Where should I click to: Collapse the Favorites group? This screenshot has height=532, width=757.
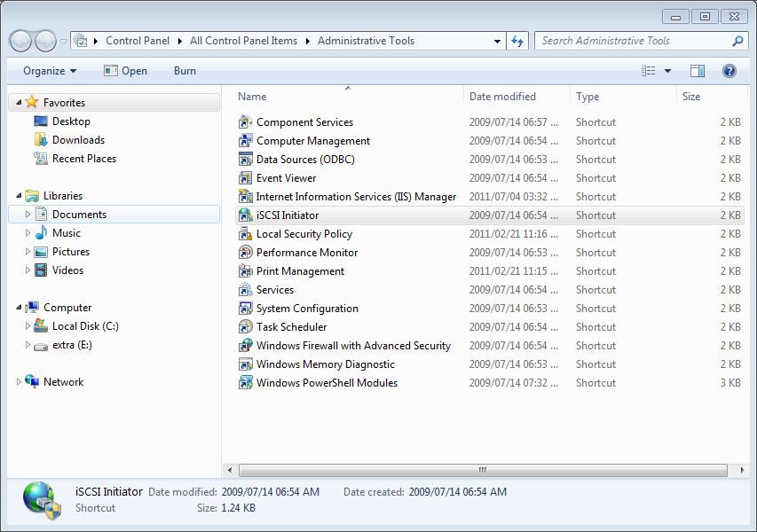(x=19, y=102)
